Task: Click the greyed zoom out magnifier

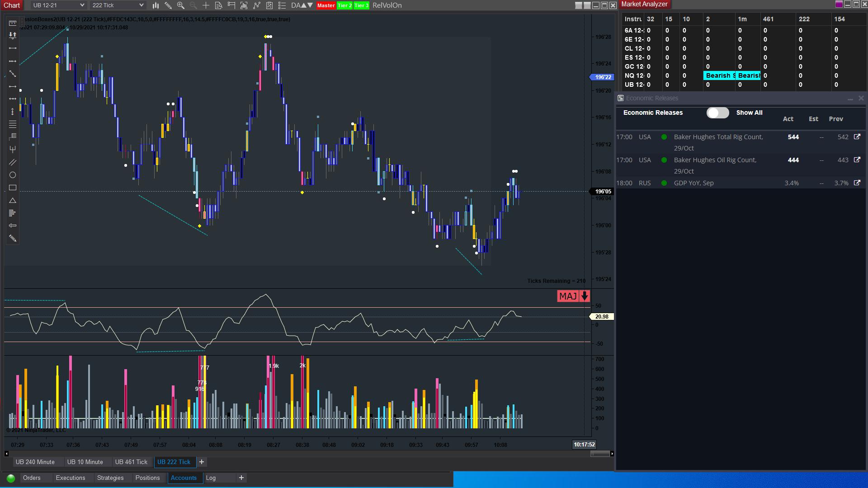Action: point(193,5)
